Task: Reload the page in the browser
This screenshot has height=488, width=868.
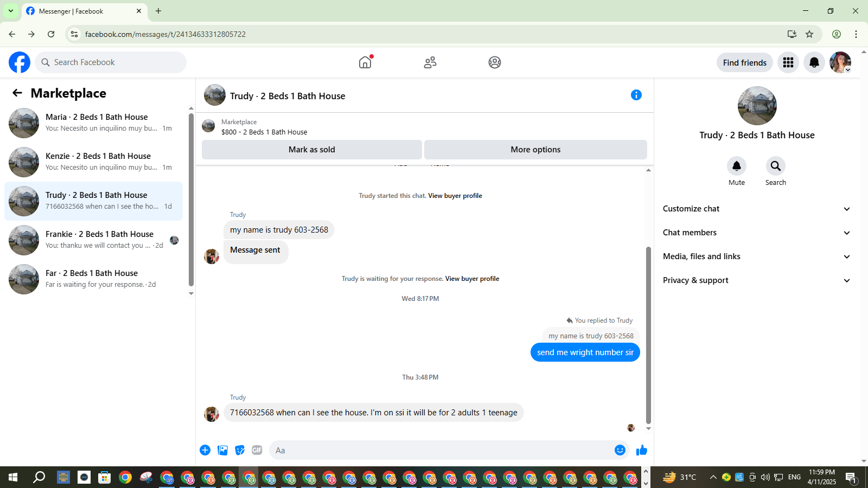Action: (x=51, y=34)
